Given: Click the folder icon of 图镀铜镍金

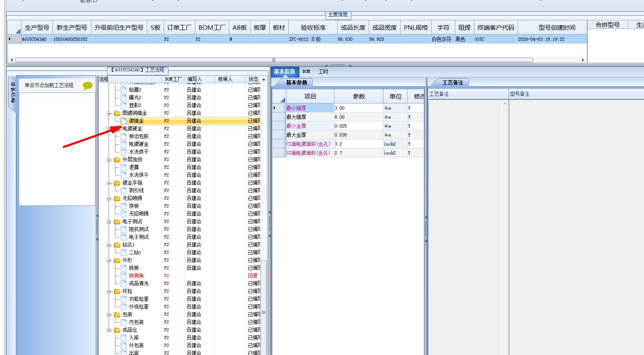Looking at the screenshot, I should coord(117,113).
